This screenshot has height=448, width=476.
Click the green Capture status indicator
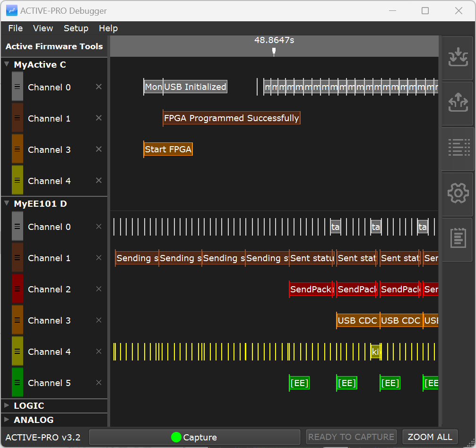[x=177, y=437]
